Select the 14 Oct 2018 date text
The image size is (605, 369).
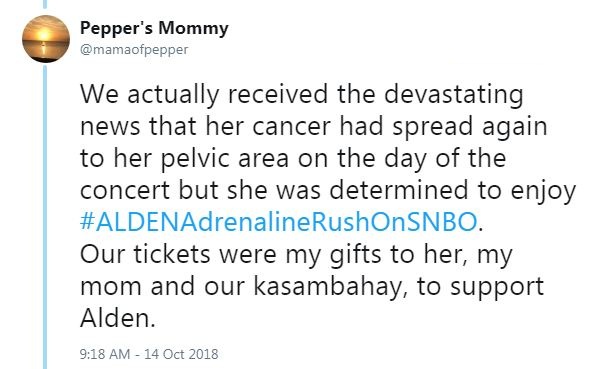click(x=181, y=354)
